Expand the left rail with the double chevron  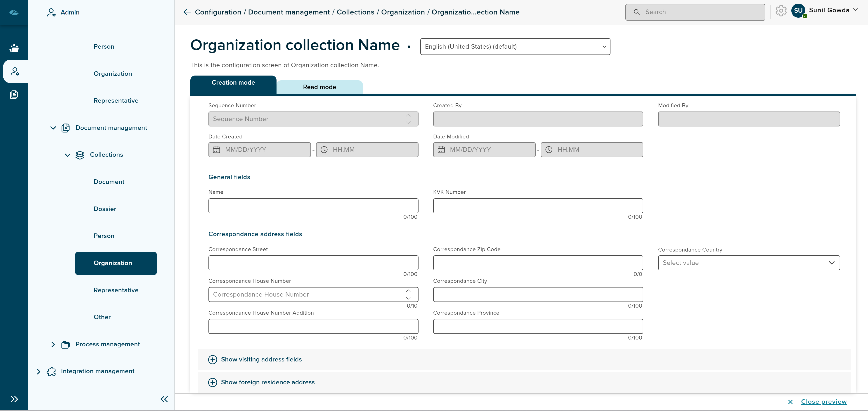coord(14,399)
